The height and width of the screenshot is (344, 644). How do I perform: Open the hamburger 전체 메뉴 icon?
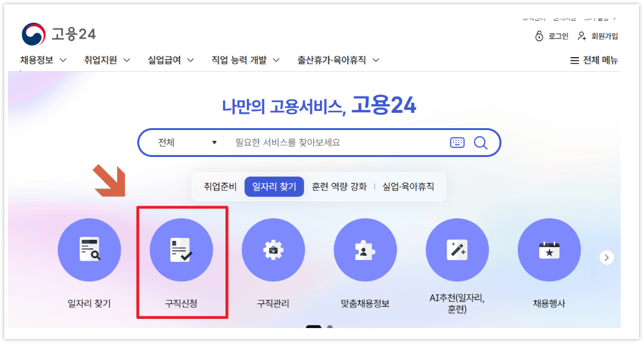coord(574,61)
